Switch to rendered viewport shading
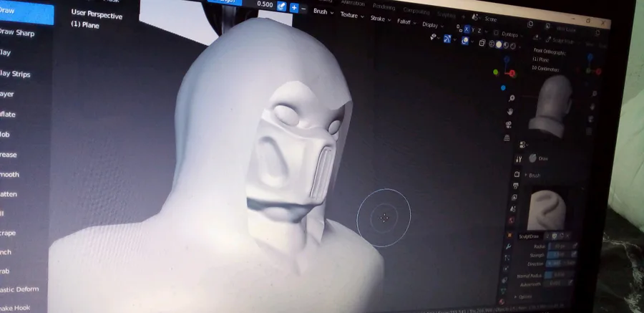 [512, 46]
